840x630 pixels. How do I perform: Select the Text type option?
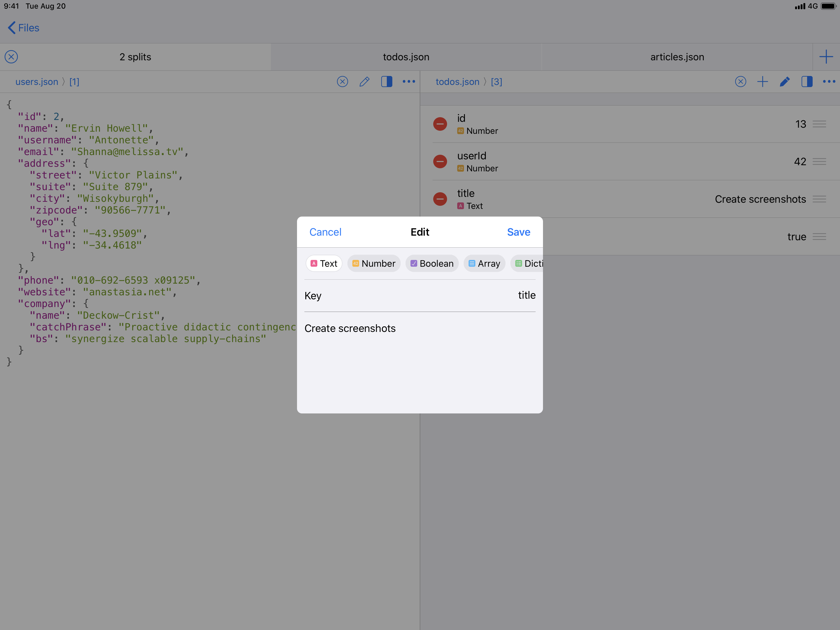click(x=324, y=263)
